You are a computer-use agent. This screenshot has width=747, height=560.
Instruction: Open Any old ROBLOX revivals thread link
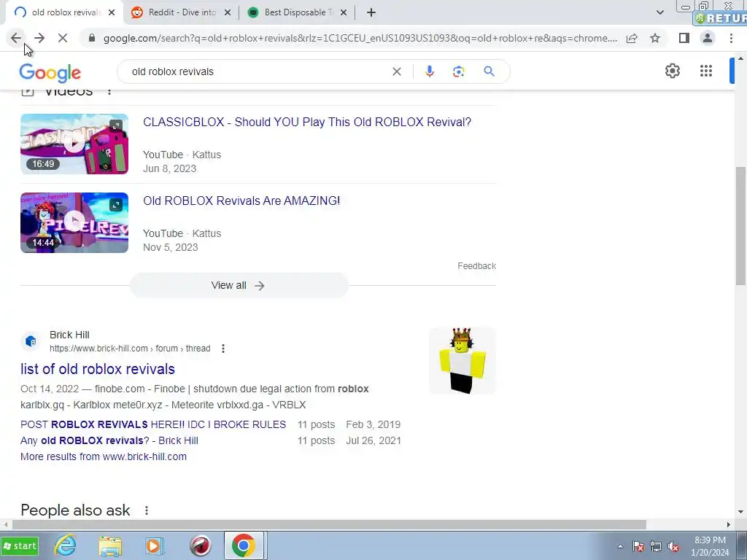(x=109, y=440)
